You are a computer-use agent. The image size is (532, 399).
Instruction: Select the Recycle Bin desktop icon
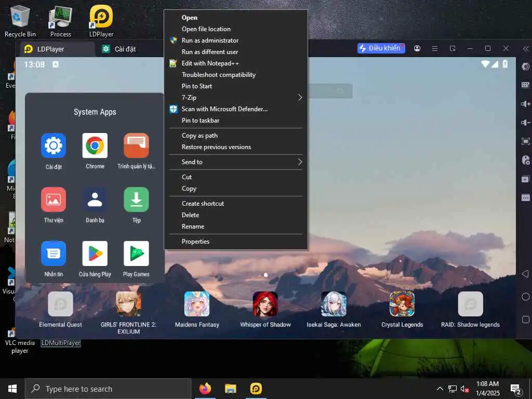(20, 21)
